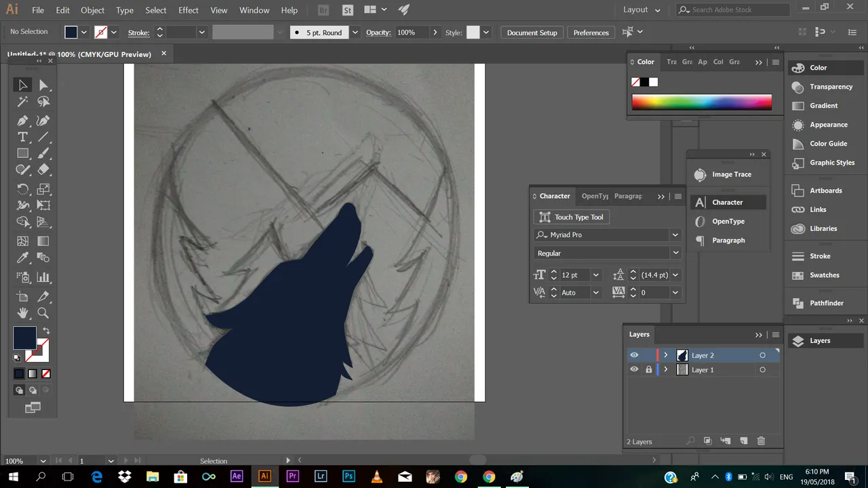Viewport: 868px width, 488px height.
Task: Select the Zoom tool
Action: tap(43, 313)
